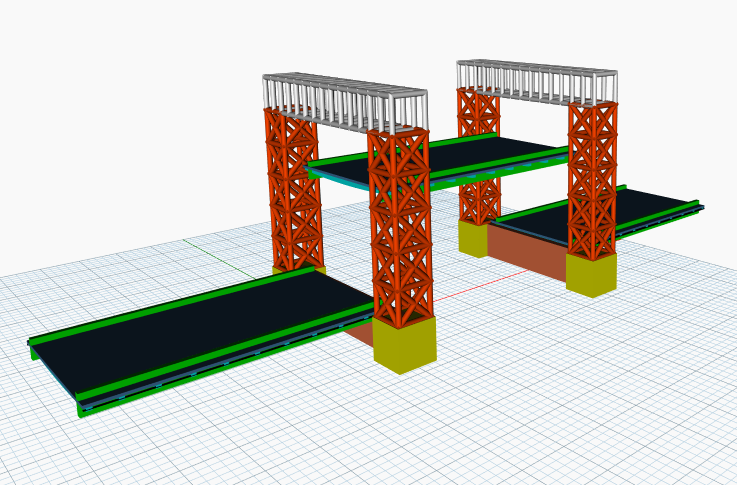
Task: Select the far-right orange lattice tower
Action: click(x=592, y=180)
